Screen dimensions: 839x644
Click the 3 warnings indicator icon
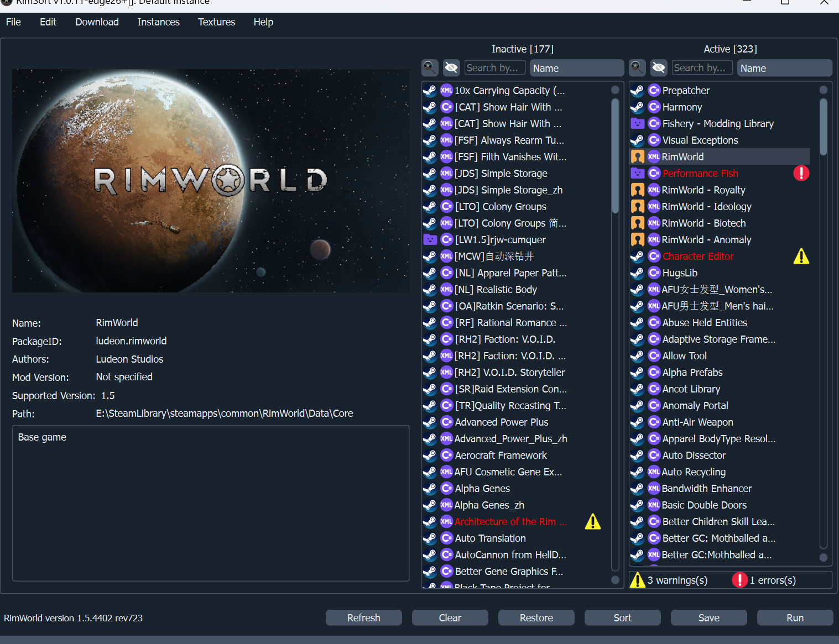(x=638, y=580)
